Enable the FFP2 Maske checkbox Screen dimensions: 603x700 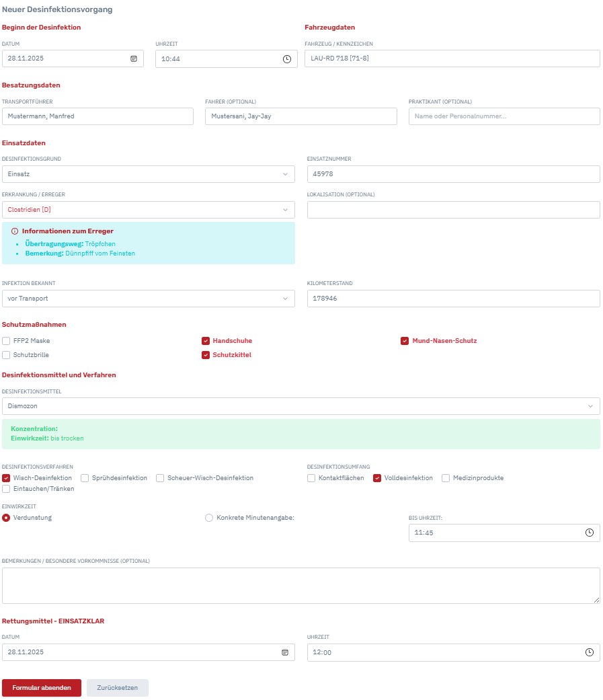[x=6, y=341]
